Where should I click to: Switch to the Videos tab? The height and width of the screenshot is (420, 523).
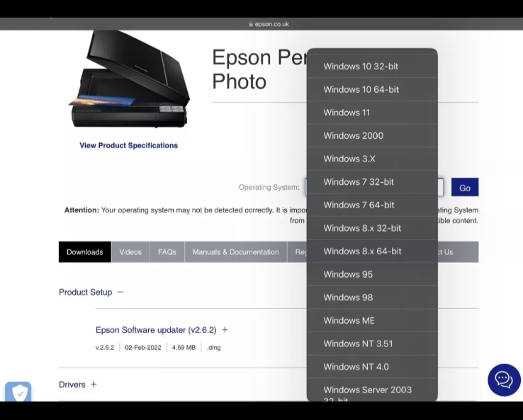click(130, 252)
